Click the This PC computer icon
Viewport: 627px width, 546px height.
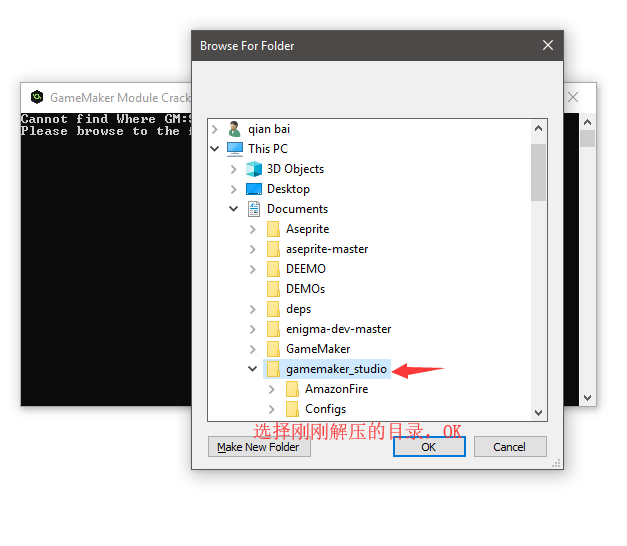pos(235,149)
